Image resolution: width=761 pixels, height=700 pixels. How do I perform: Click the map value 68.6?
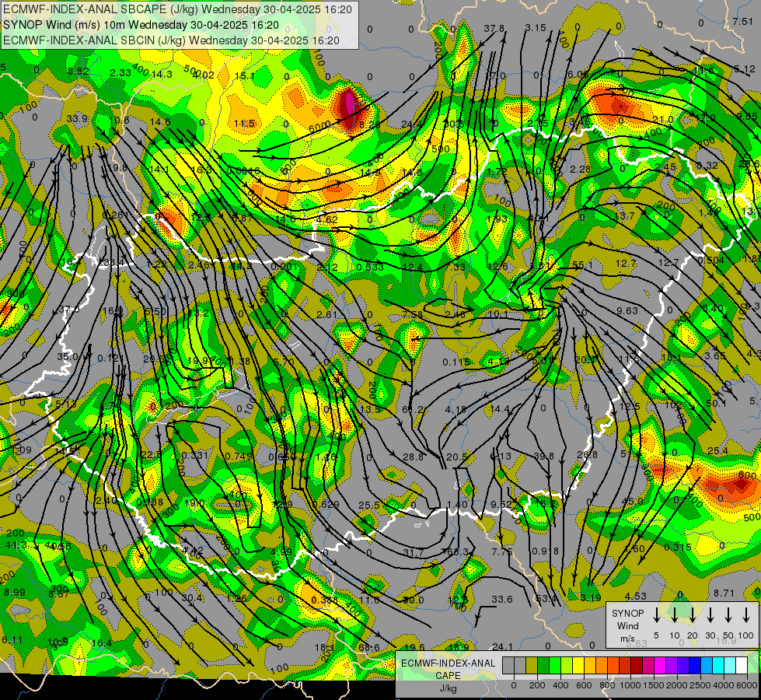[x=369, y=647]
